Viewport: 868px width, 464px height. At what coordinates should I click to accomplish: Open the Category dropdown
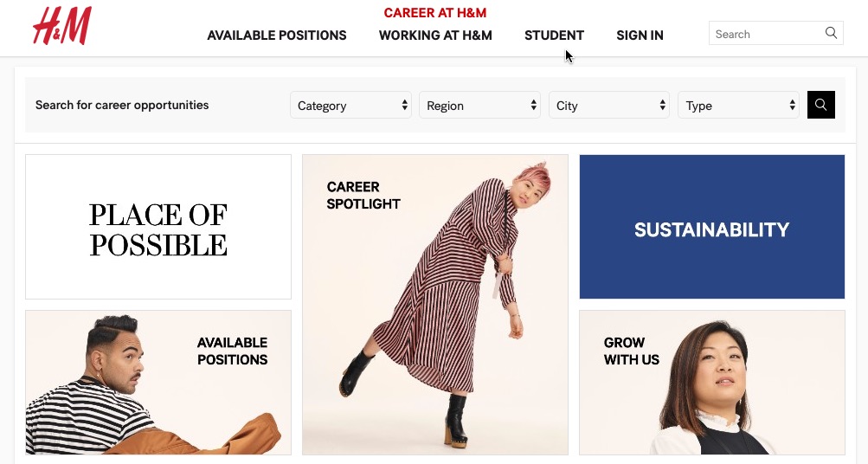[350, 106]
